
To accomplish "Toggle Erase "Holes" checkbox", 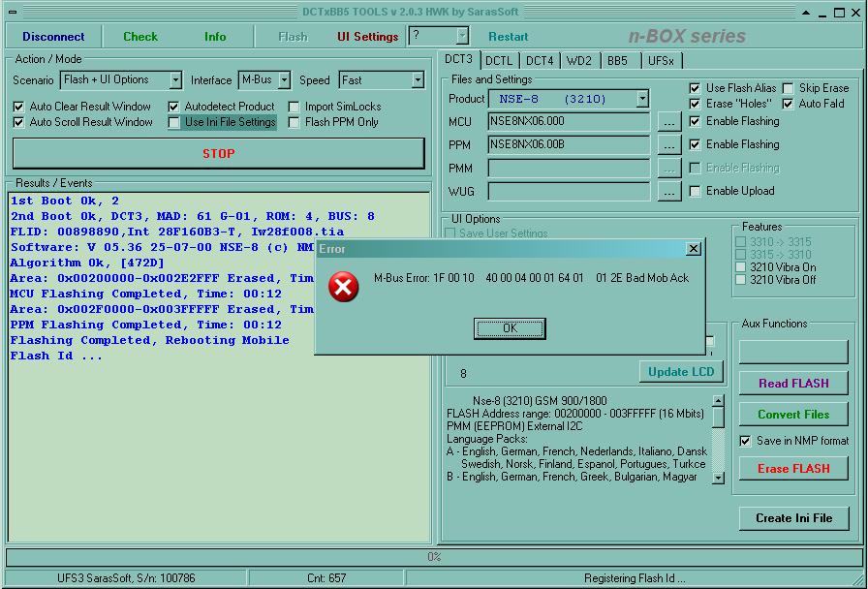I will pos(695,104).
